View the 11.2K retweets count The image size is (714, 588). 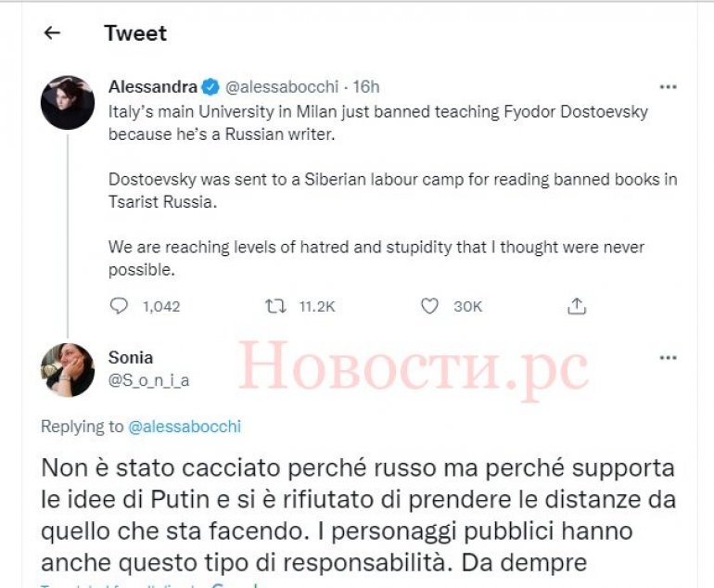click(x=317, y=306)
